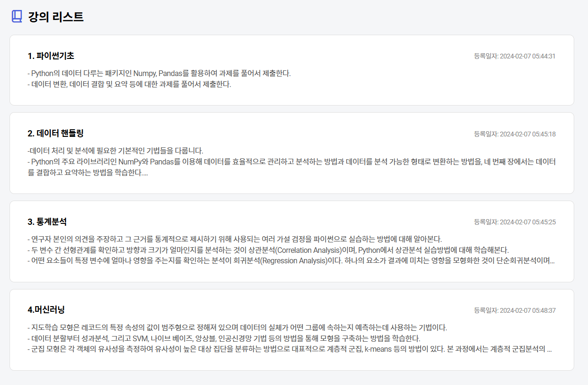This screenshot has height=385, width=588.
Task: Click the 강의 리스트 page heading
Action: click(x=56, y=17)
